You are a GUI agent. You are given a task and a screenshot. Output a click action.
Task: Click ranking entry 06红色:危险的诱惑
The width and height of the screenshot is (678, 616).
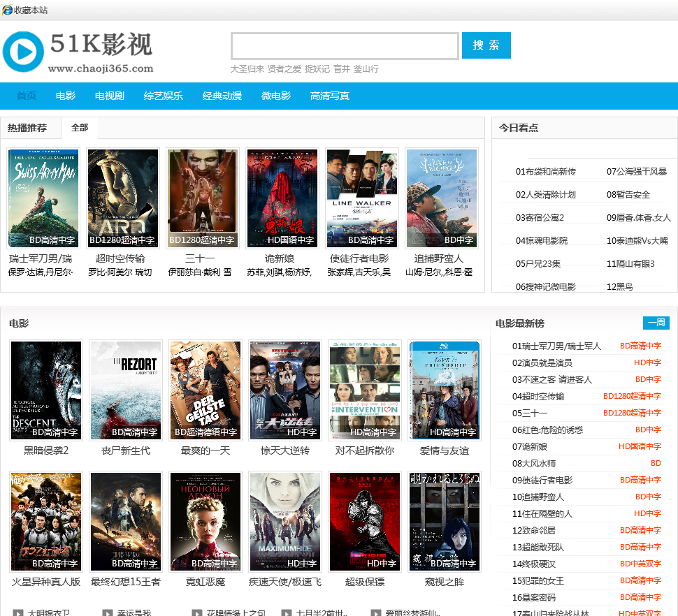(547, 430)
